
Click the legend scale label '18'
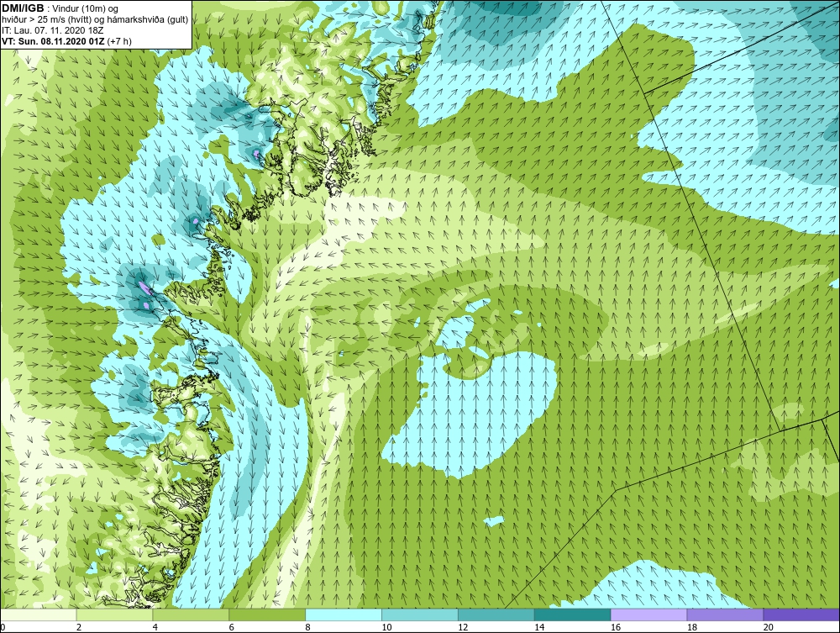(x=691, y=627)
